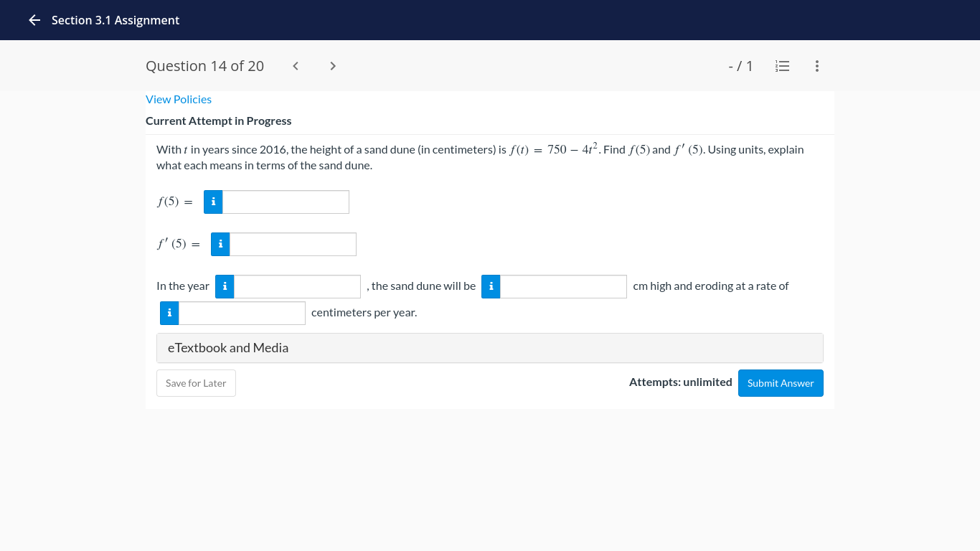Go to the previous question using left chevron
980x551 pixels.
click(x=295, y=66)
